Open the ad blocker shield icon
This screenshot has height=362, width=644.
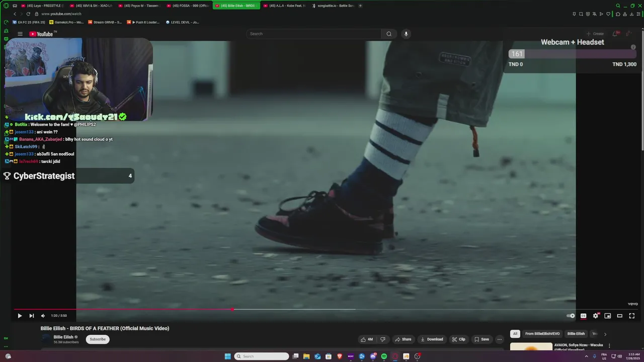coord(588,14)
